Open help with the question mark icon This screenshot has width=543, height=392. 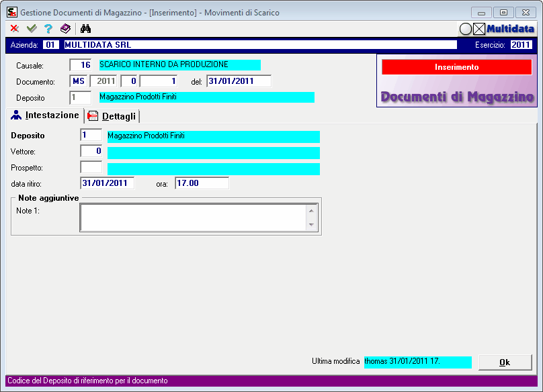pos(48,29)
